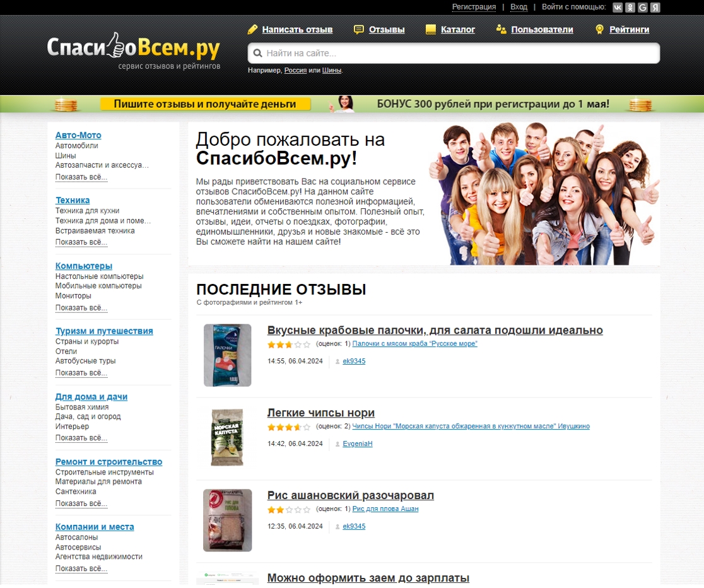Click the people icon near Пользователи
Image resolution: width=704 pixels, height=588 pixels.
(x=502, y=30)
